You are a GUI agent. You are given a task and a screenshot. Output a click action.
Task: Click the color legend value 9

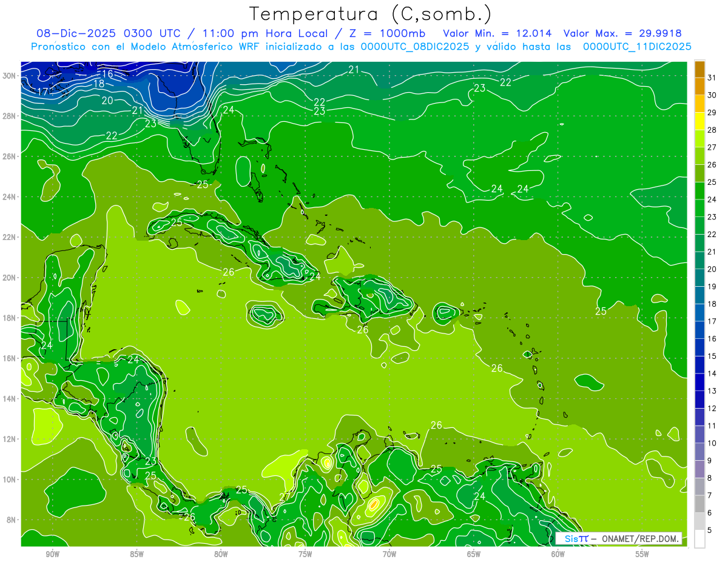[x=710, y=461]
